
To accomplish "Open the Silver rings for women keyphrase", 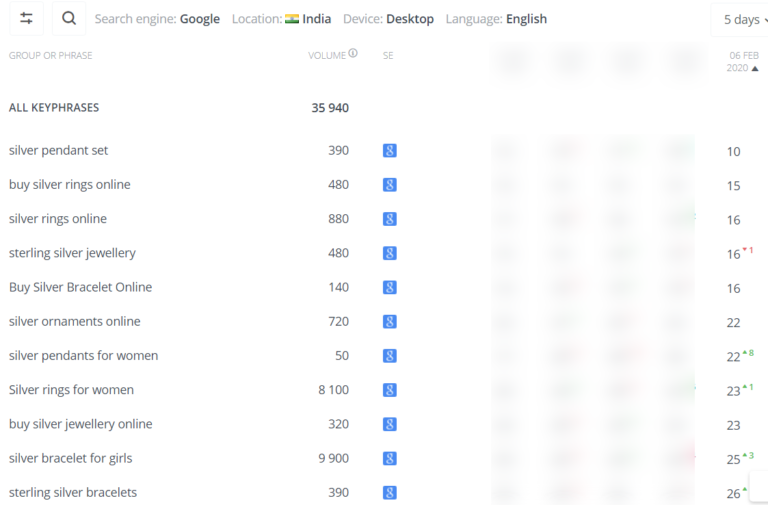I will click(71, 390).
